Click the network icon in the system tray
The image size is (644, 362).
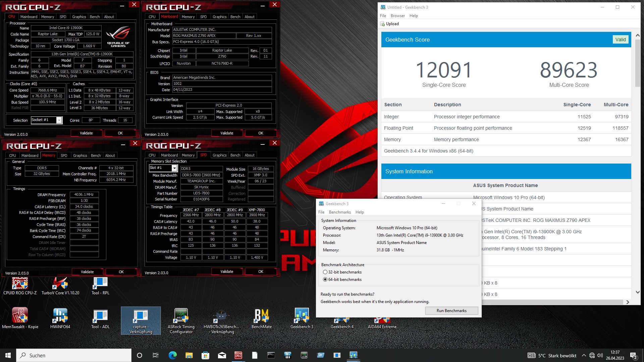pyautogui.click(x=592, y=356)
